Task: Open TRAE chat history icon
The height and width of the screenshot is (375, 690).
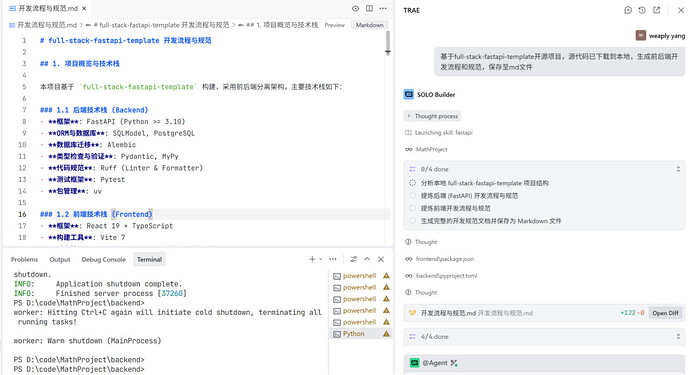Action: [642, 10]
